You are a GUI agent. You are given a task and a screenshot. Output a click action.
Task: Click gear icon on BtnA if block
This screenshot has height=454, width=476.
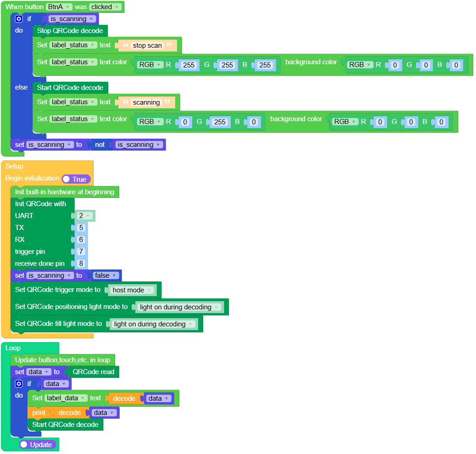tap(18, 19)
